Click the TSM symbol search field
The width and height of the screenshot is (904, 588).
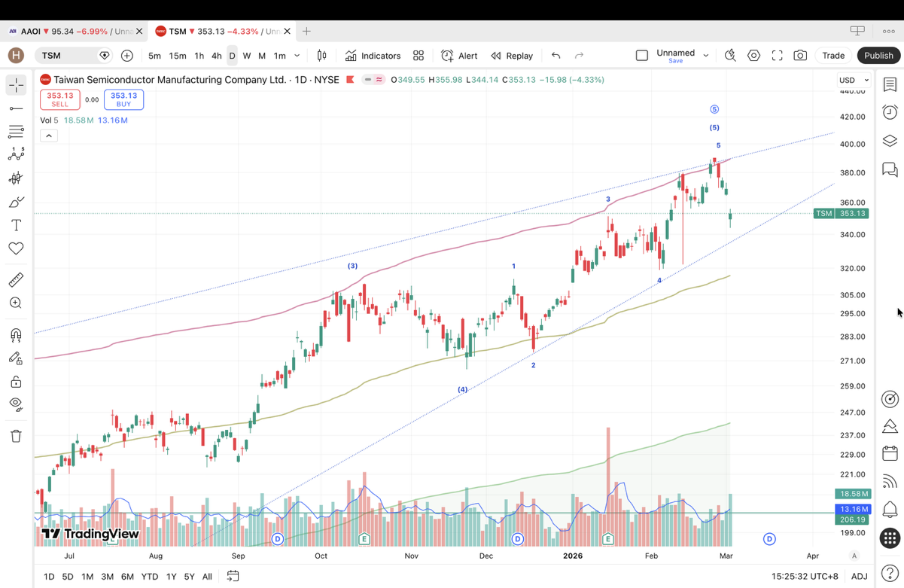[68, 56]
